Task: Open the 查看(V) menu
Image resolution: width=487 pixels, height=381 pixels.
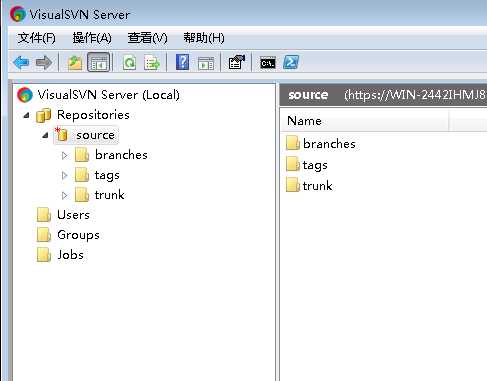Action: pos(148,38)
